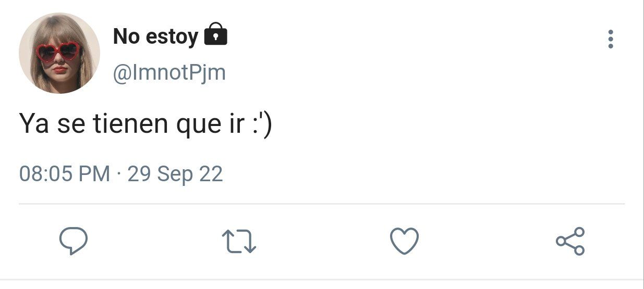Click the divider line above action icons
Screen dimensions: 644x289
click(x=322, y=204)
